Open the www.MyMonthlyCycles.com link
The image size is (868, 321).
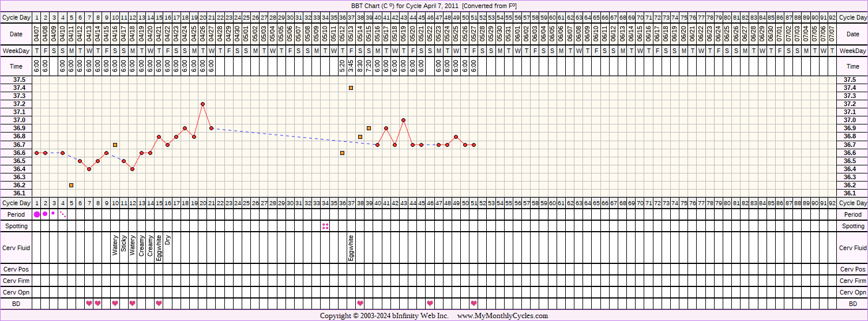(502, 316)
